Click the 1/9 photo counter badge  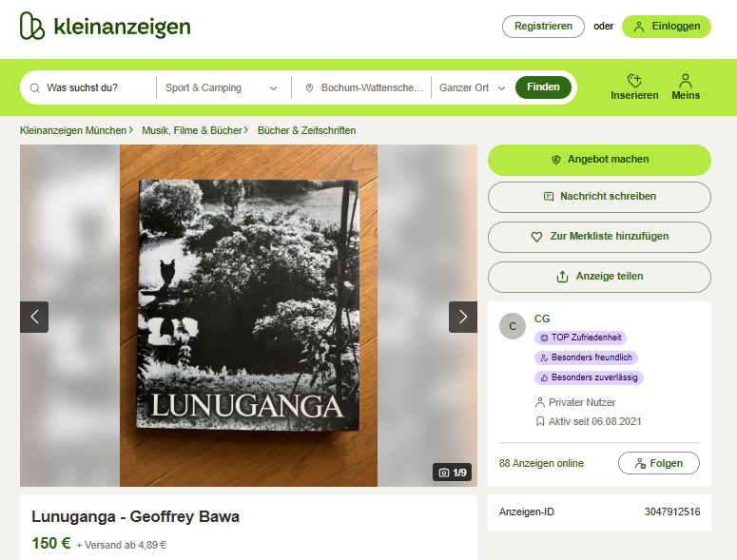(x=452, y=473)
